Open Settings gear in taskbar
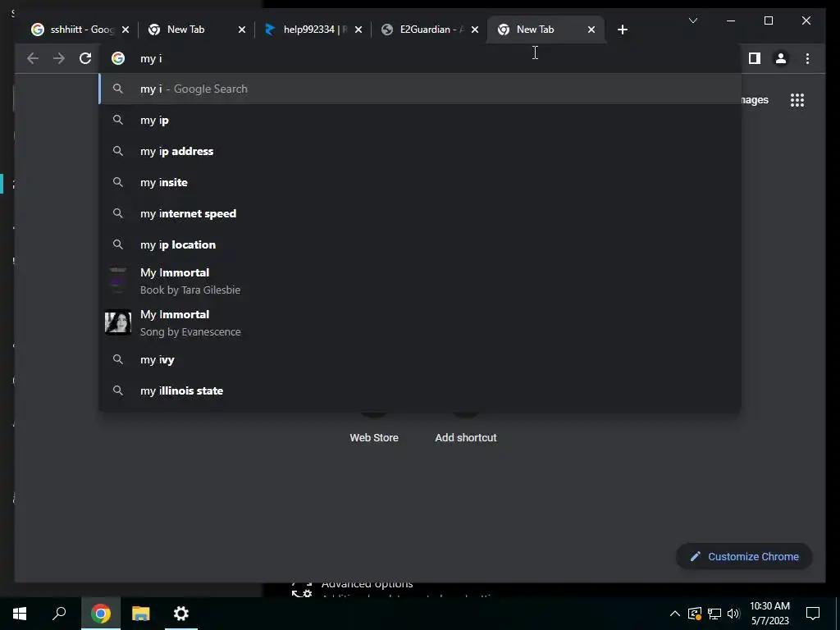Screen dimensions: 840x630 [181, 614]
